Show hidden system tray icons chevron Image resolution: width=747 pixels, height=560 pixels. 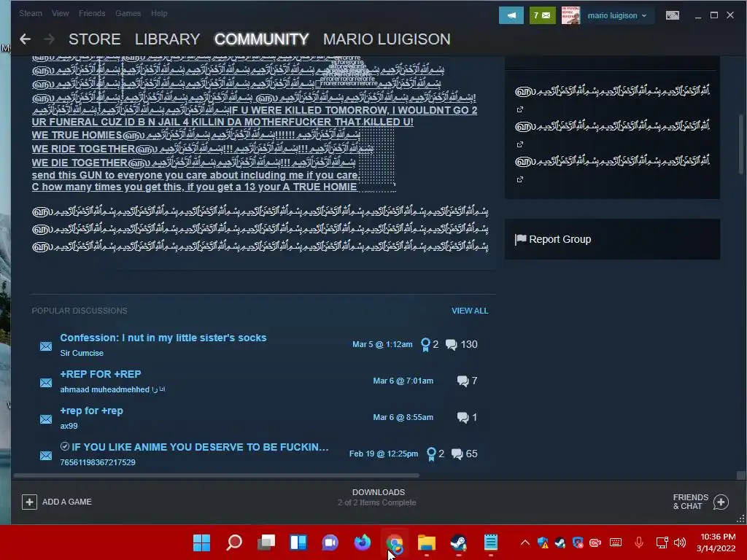coord(525,542)
